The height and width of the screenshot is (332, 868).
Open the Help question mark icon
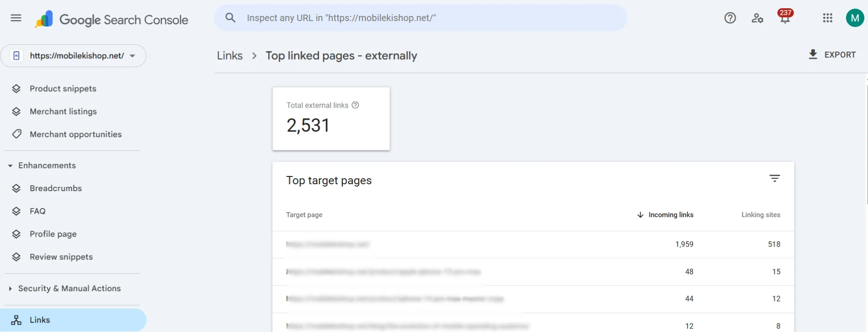[730, 18]
